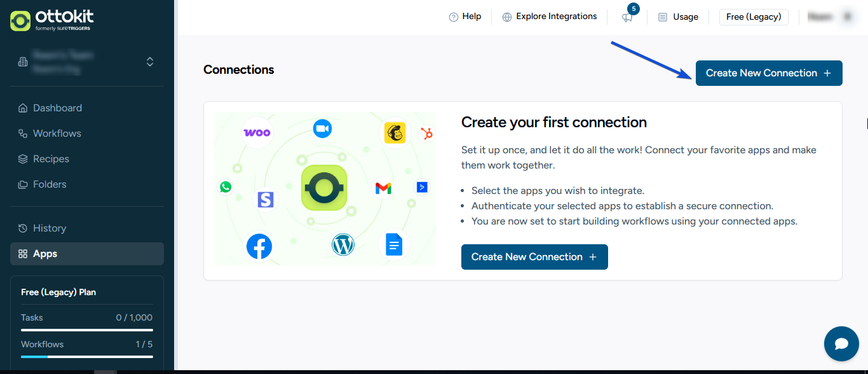Viewport: 868px width, 374px height.
Task: Click the Workflows usage progress bar
Action: [x=87, y=357]
